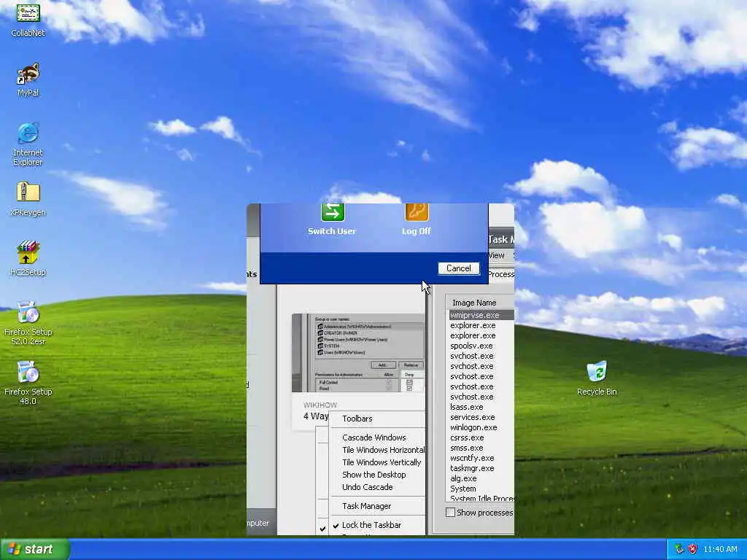Choose Cascade Windows from the context menu
Viewport: 747px width, 560px height.
click(x=377, y=437)
